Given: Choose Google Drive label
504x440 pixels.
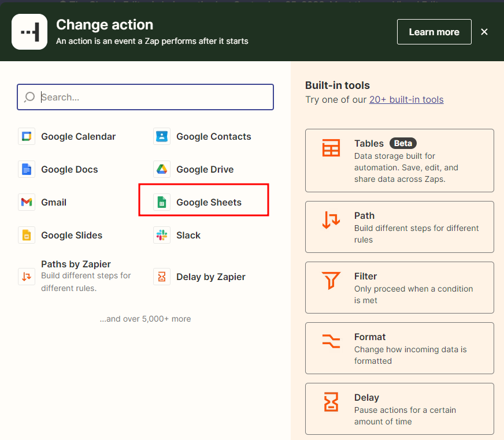Looking at the screenshot, I should coord(205,169).
